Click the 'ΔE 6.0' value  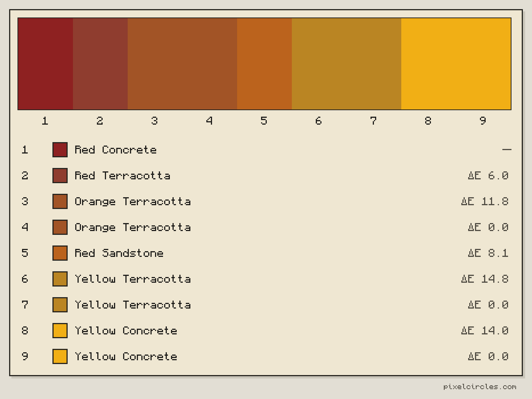tap(488, 176)
